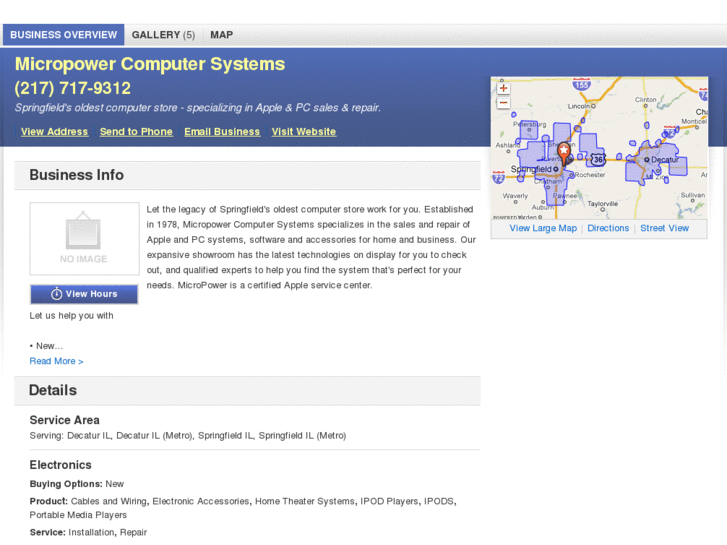The width and height of the screenshot is (727, 545).
Task: Click Micropower Computer Systems title
Action: point(150,64)
